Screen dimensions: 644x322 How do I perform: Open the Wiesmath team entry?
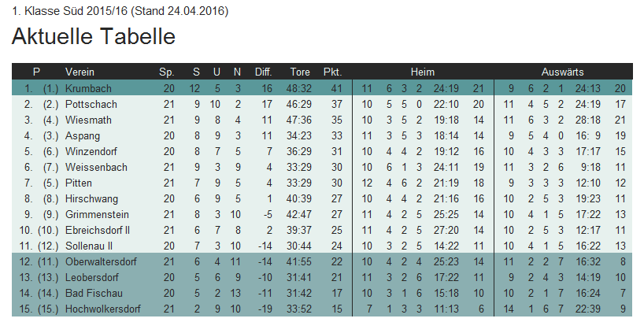[x=88, y=120]
